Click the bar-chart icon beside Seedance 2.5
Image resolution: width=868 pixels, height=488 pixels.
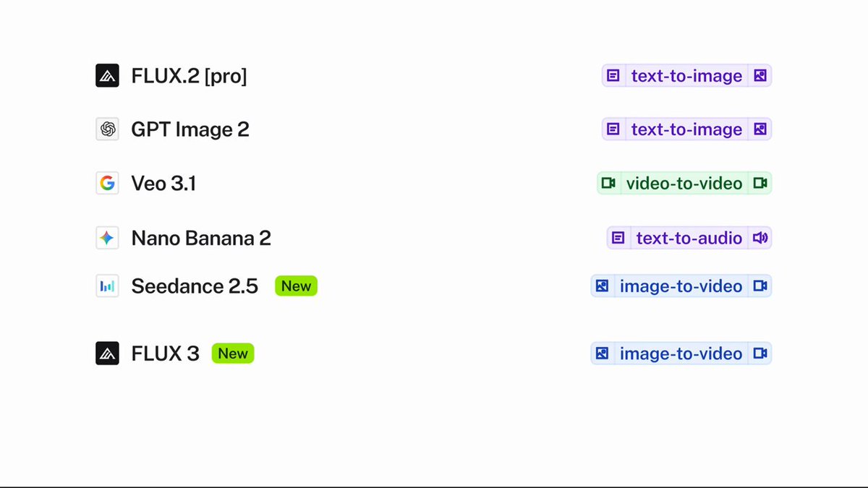107,286
